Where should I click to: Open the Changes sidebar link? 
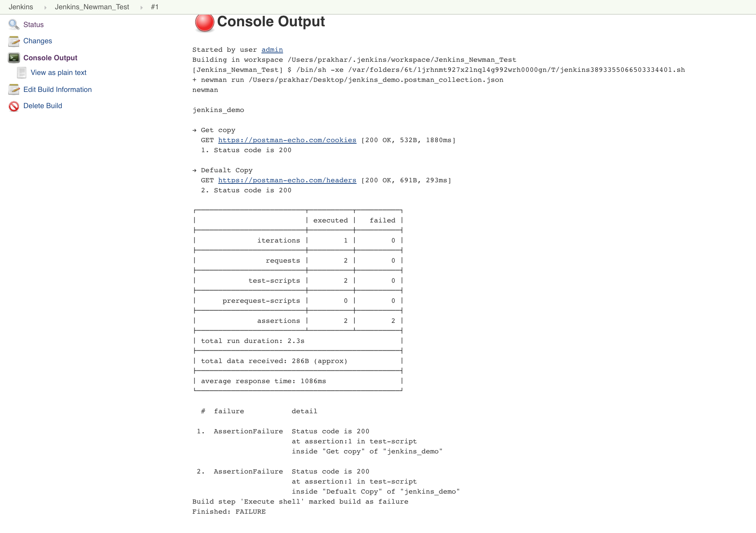point(37,41)
